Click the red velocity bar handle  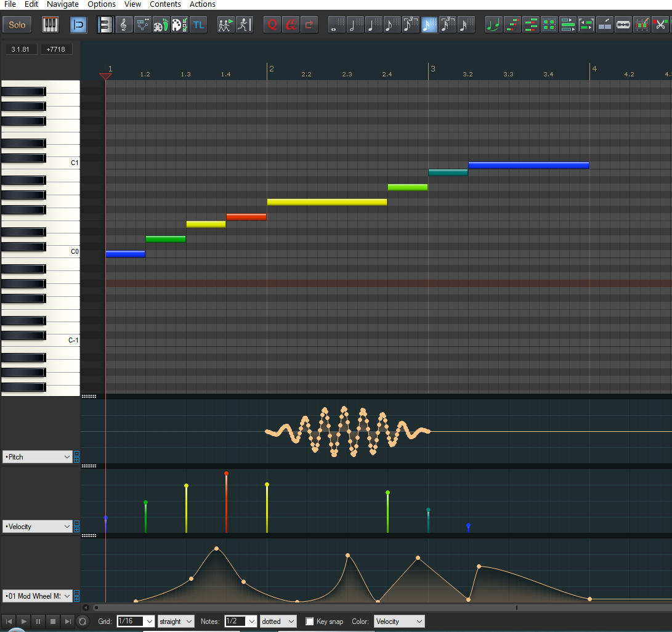pos(226,474)
